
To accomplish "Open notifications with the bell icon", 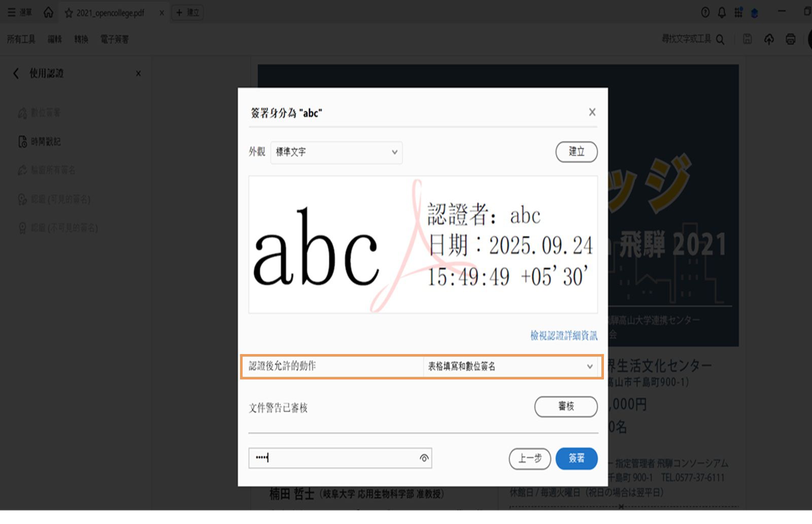I will tap(721, 12).
